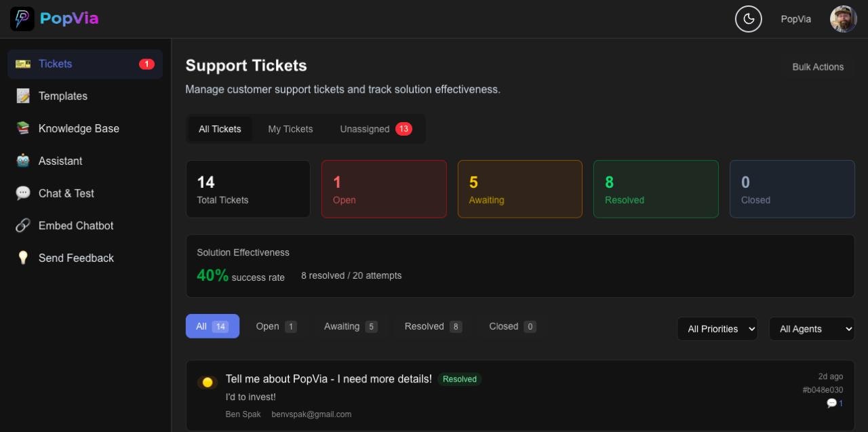This screenshot has width=868, height=432.
Task: Click the comment icon on Ben Spak's ticket
Action: (831, 402)
